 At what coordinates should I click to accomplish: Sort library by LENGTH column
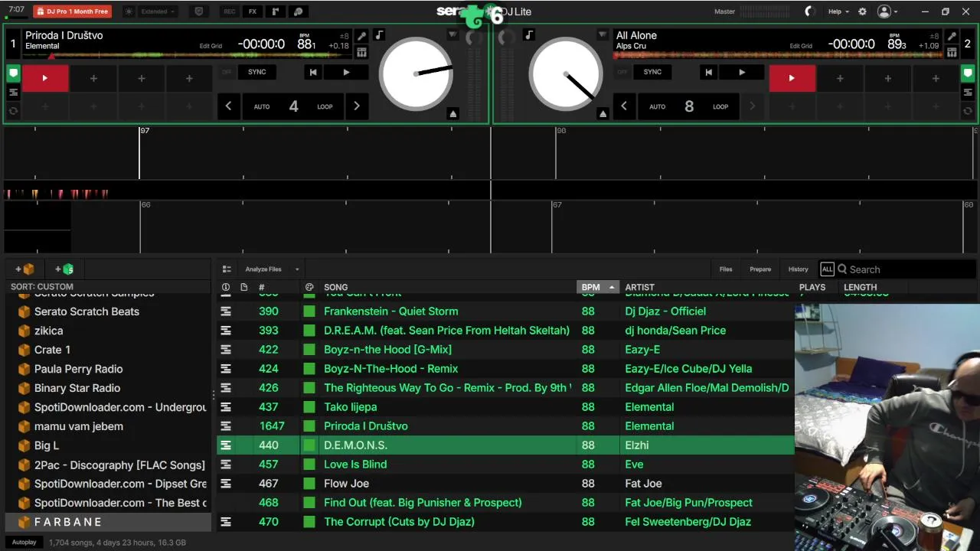pyautogui.click(x=860, y=287)
